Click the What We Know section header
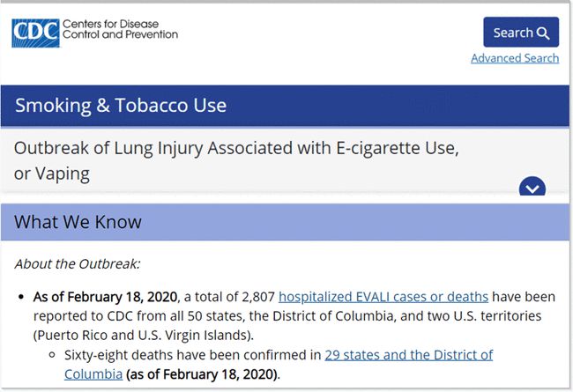This screenshot has height=392, width=573. click(x=78, y=221)
